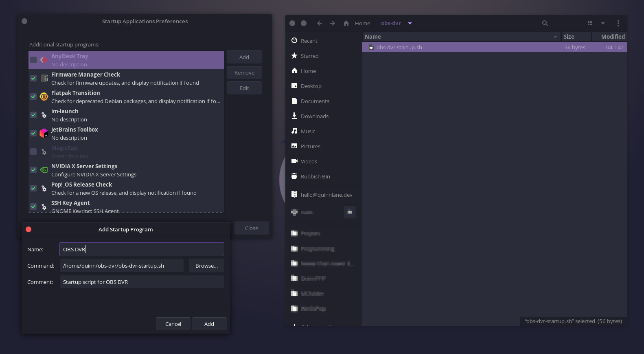The image size is (644, 354).
Task: Click the "56 bytes" size cell
Action: click(x=575, y=47)
